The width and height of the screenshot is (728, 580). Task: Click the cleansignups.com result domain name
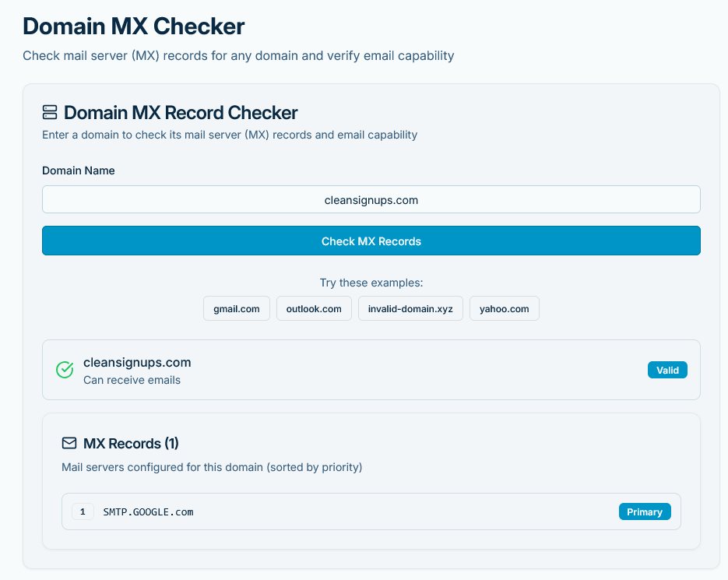tap(137, 362)
